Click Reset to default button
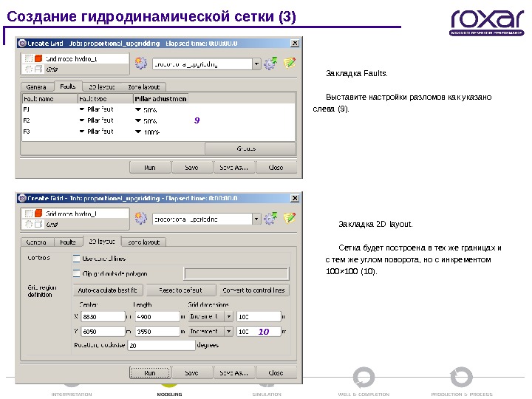Viewport: 532px width, 399px height. coord(181,290)
